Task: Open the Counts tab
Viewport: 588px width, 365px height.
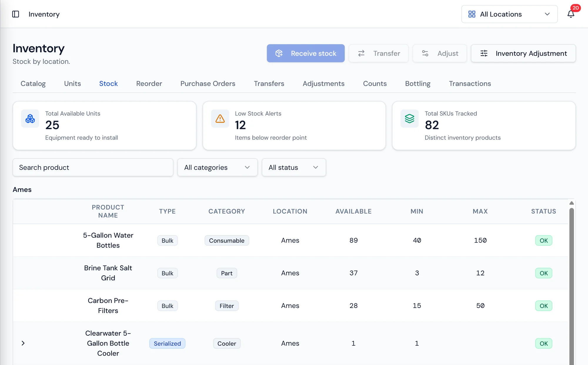Action: pos(375,84)
